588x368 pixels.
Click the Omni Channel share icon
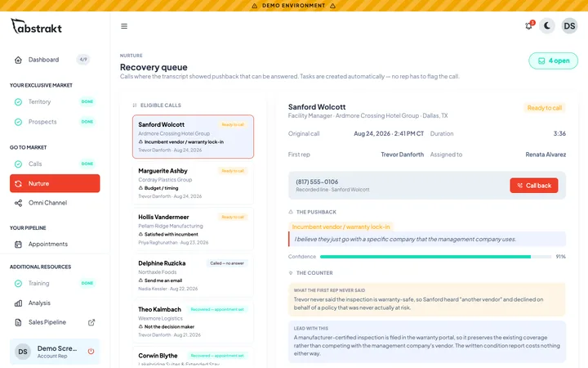[18, 203]
